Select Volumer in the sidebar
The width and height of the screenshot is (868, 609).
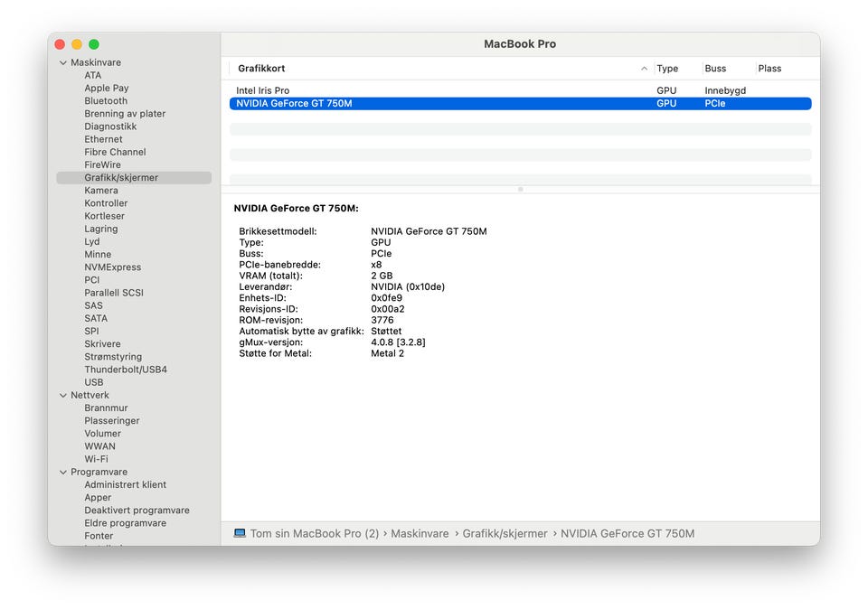(102, 434)
